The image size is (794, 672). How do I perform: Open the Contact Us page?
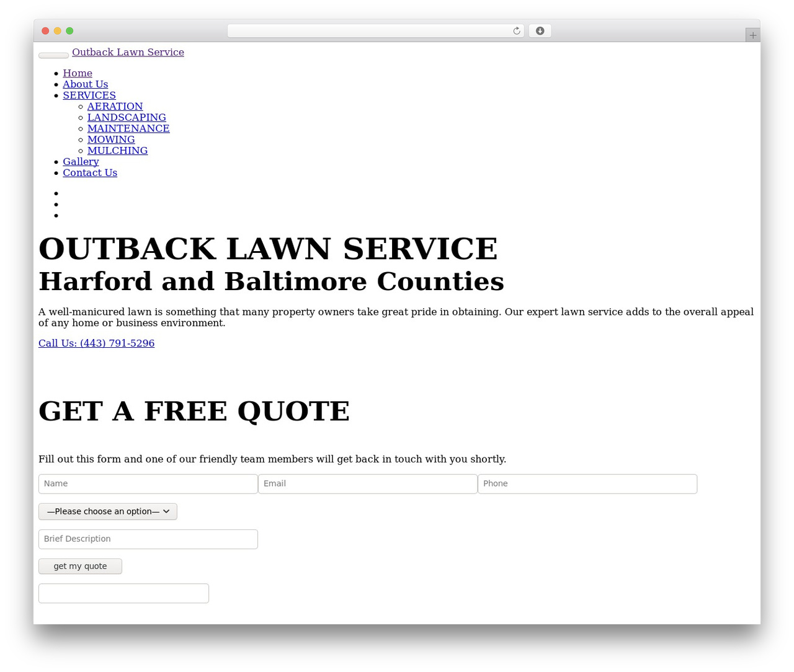pos(90,173)
